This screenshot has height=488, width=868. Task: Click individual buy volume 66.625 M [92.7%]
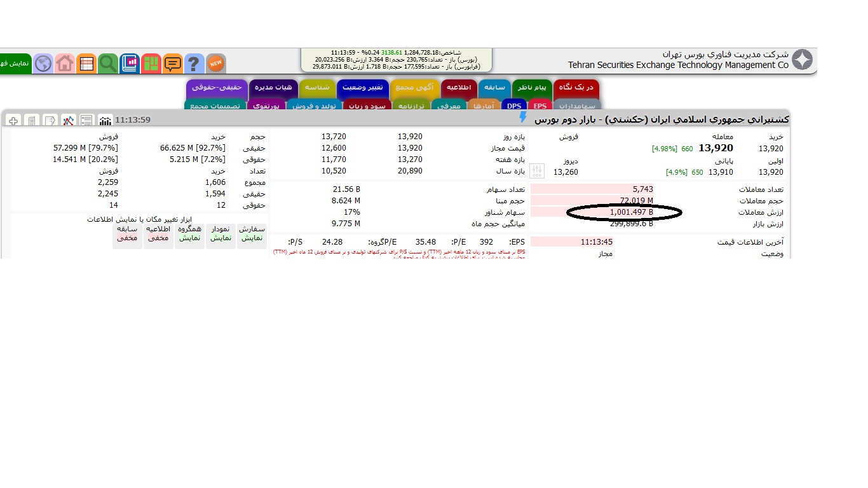coord(193,148)
